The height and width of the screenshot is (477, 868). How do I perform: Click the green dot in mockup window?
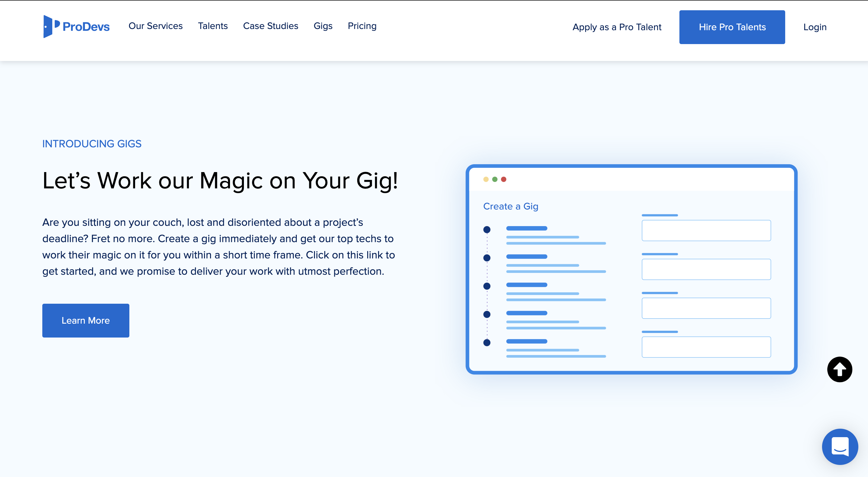pos(495,179)
